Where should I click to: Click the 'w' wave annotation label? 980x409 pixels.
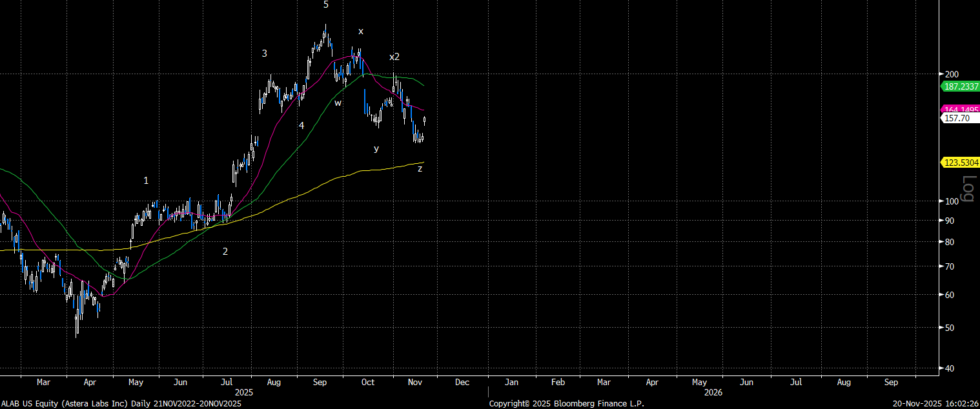pos(338,103)
